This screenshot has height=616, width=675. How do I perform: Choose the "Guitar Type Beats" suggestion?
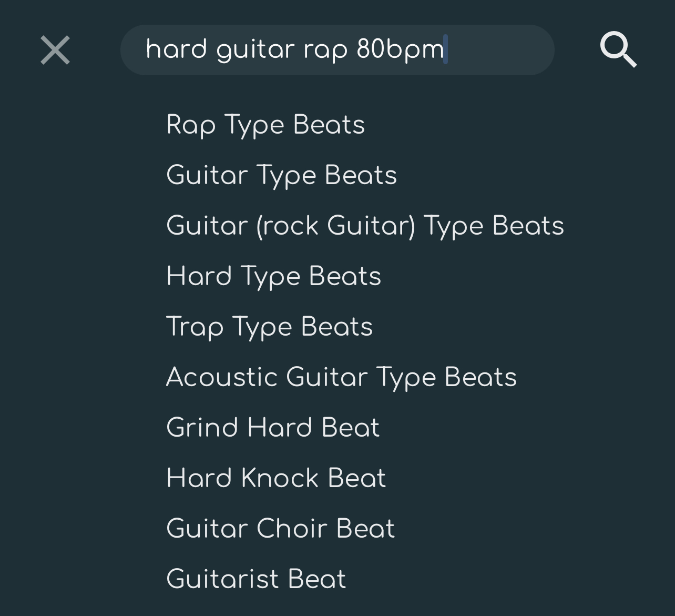pos(281,175)
